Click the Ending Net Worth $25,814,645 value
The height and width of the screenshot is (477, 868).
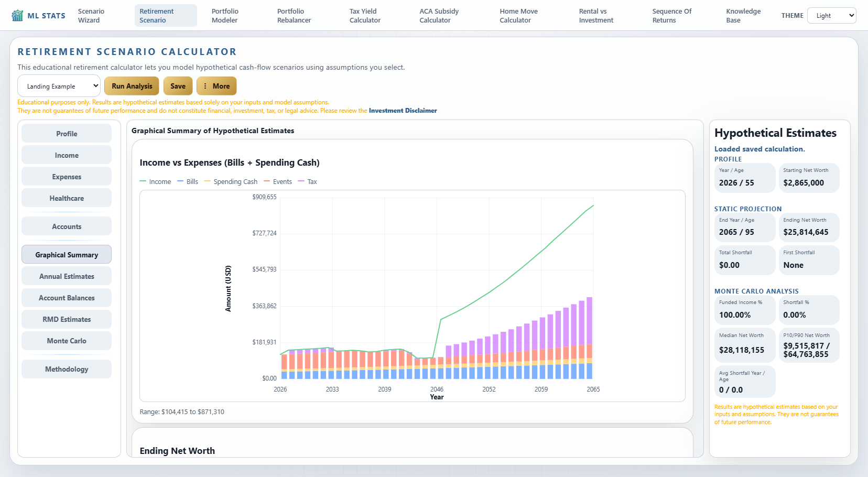[806, 232]
